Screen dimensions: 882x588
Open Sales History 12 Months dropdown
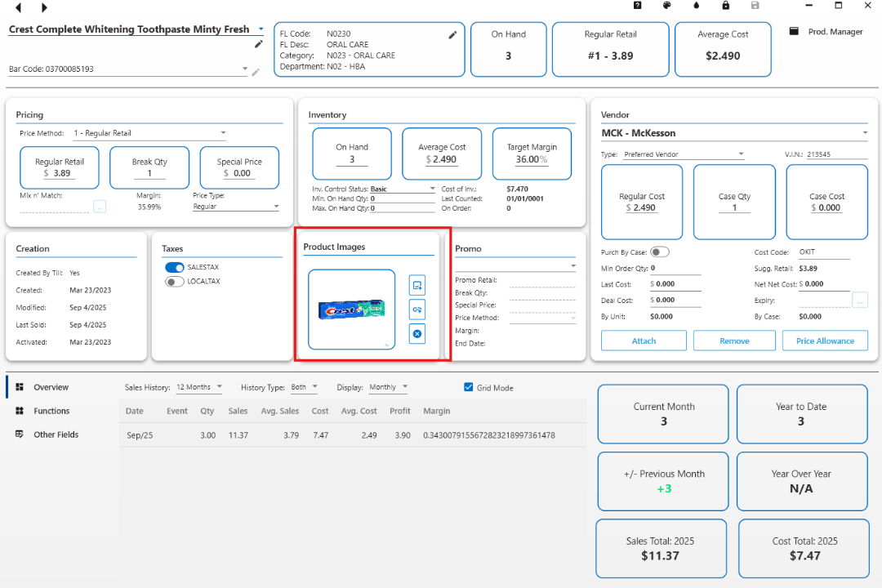pyautogui.click(x=199, y=387)
